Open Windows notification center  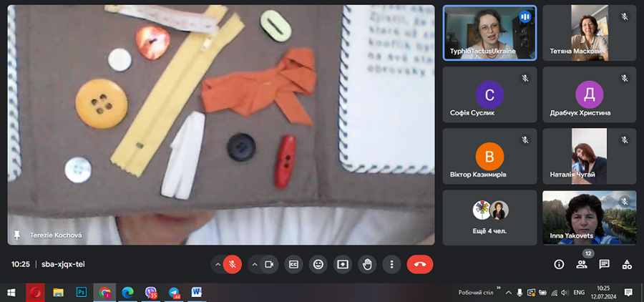(x=628, y=293)
